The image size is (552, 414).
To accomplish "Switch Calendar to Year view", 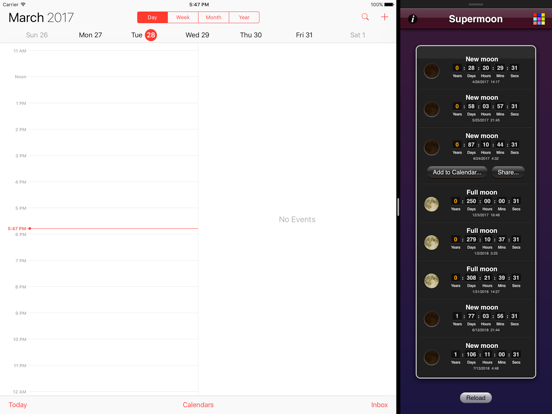I will point(244,17).
